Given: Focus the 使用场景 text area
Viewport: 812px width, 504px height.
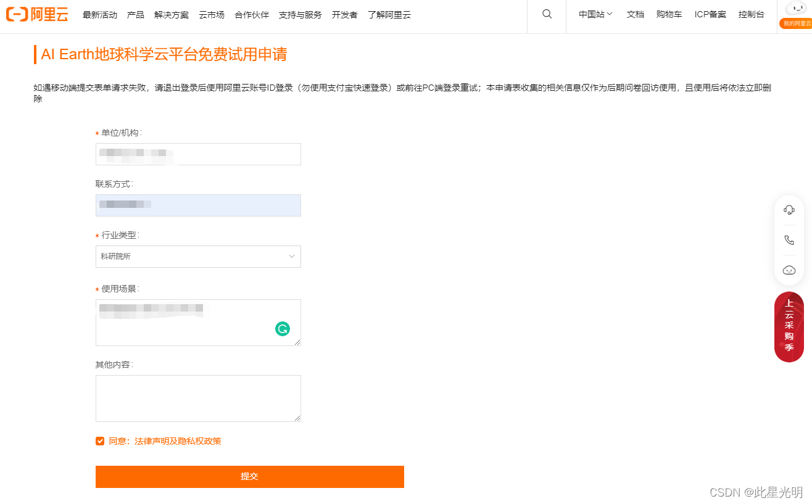Looking at the screenshot, I should (x=198, y=323).
